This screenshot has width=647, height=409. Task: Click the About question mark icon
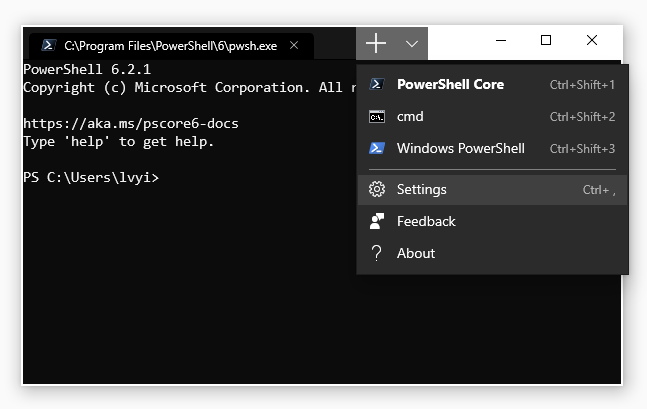coord(377,254)
